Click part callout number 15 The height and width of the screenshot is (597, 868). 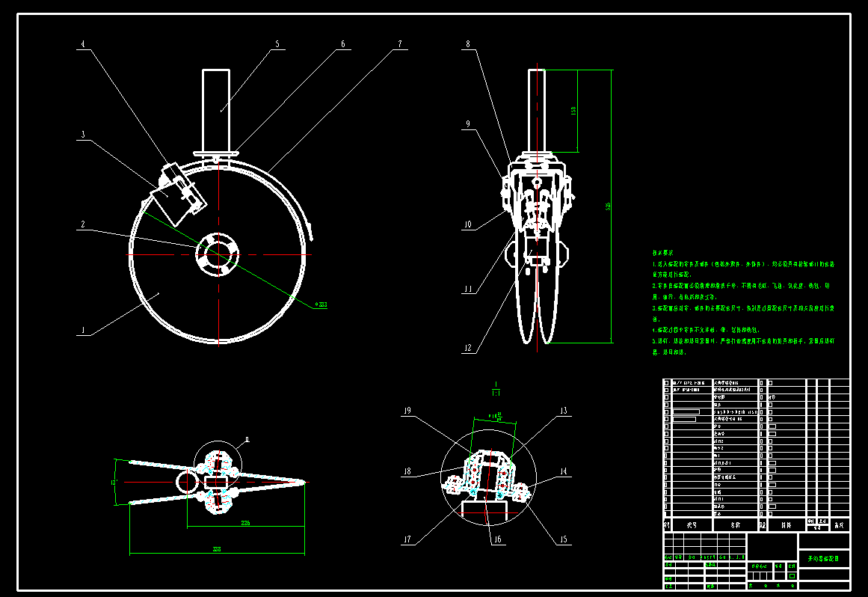[563, 539]
